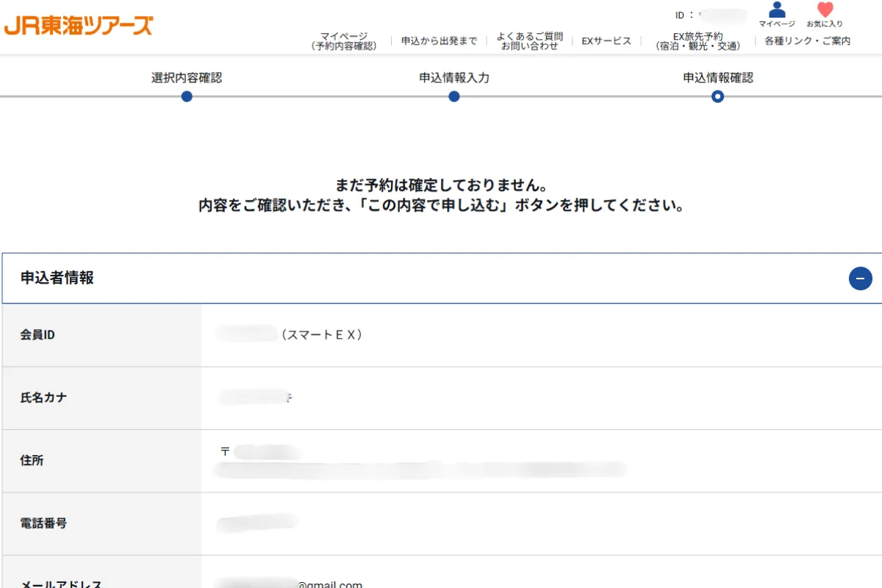Click the 氏名カナ row label

tap(44, 398)
